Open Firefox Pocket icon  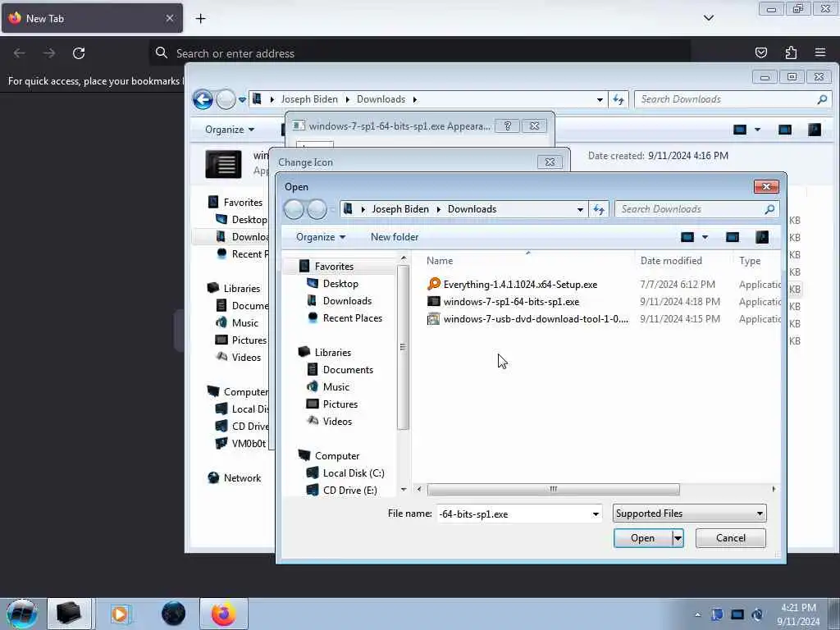(x=760, y=52)
